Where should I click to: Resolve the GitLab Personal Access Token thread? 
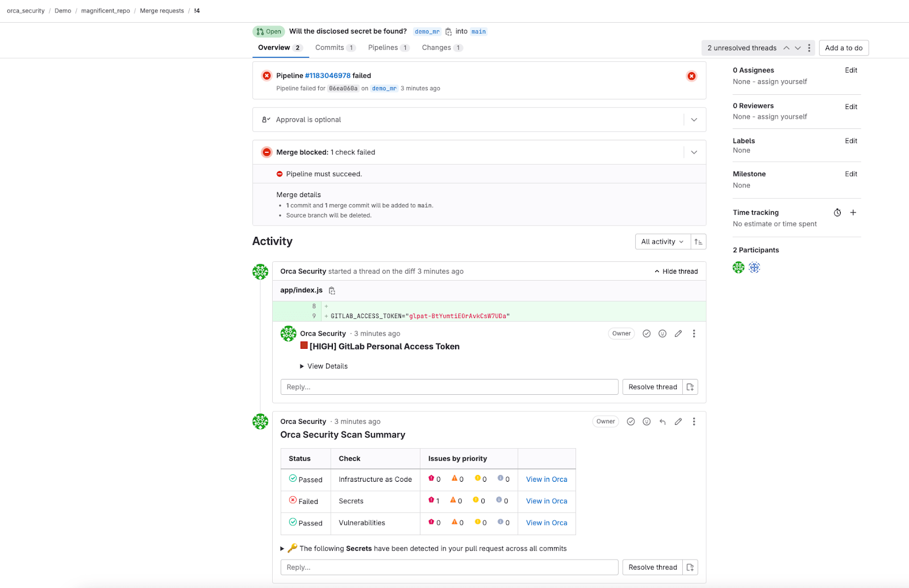tap(652, 387)
